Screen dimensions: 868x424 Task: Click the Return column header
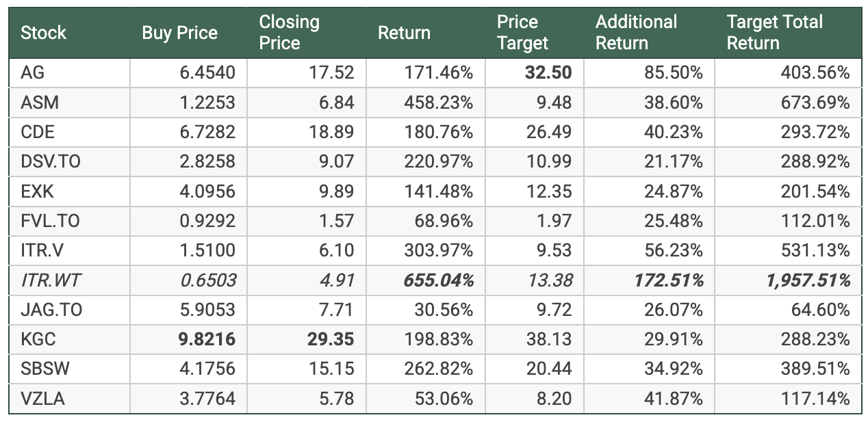[404, 33]
